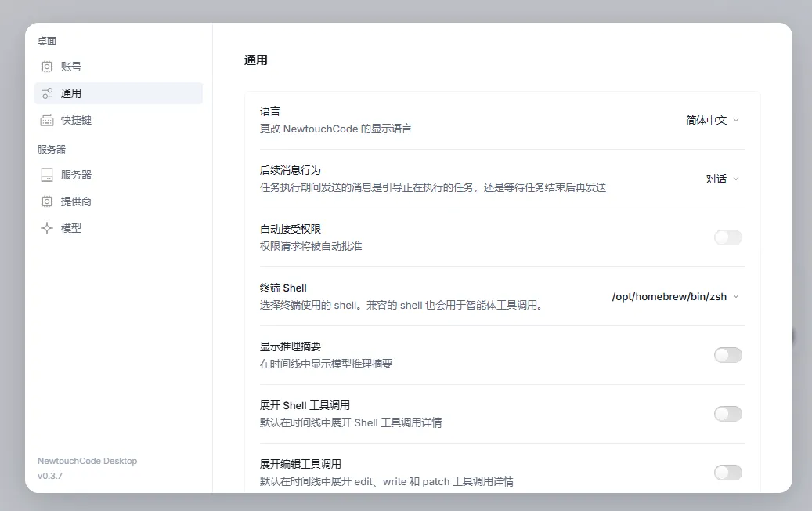Click the 显示推理摘要 setting title
Viewport: 812px width, 511px height.
(x=290, y=346)
